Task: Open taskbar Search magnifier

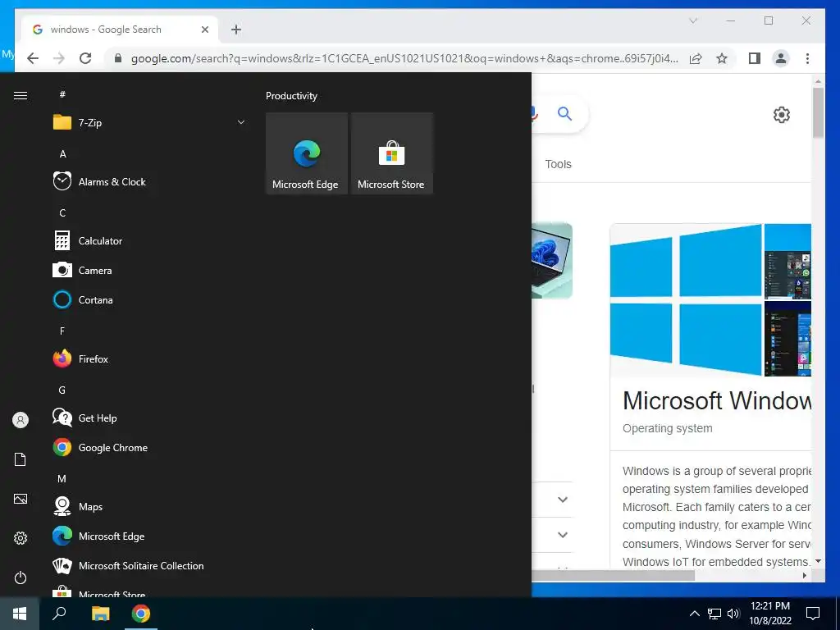Action: point(59,614)
